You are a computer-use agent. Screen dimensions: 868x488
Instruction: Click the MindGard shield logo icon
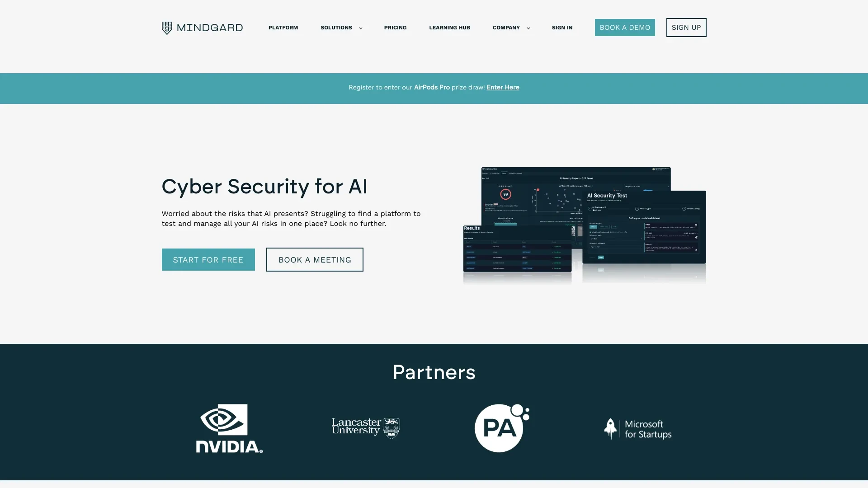(x=167, y=28)
